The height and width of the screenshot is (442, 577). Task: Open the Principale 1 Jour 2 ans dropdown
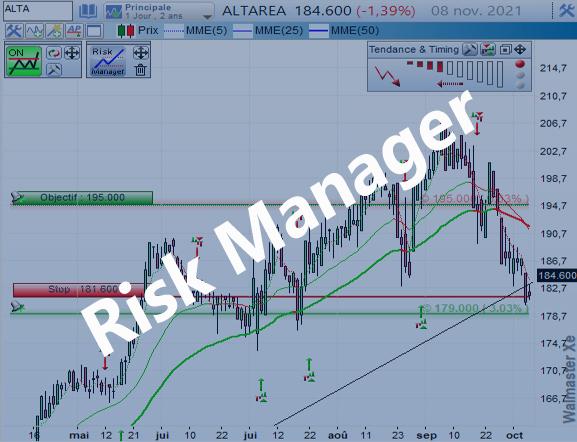pyautogui.click(x=159, y=11)
